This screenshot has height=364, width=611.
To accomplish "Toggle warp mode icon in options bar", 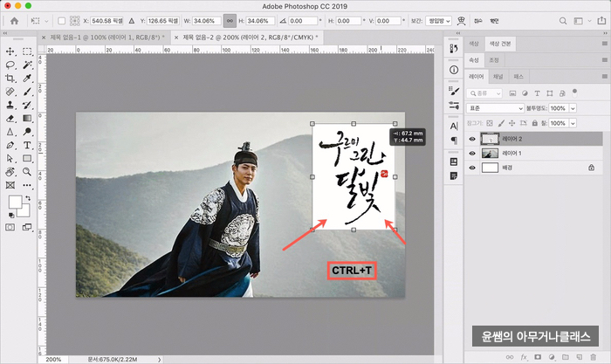I will [462, 21].
